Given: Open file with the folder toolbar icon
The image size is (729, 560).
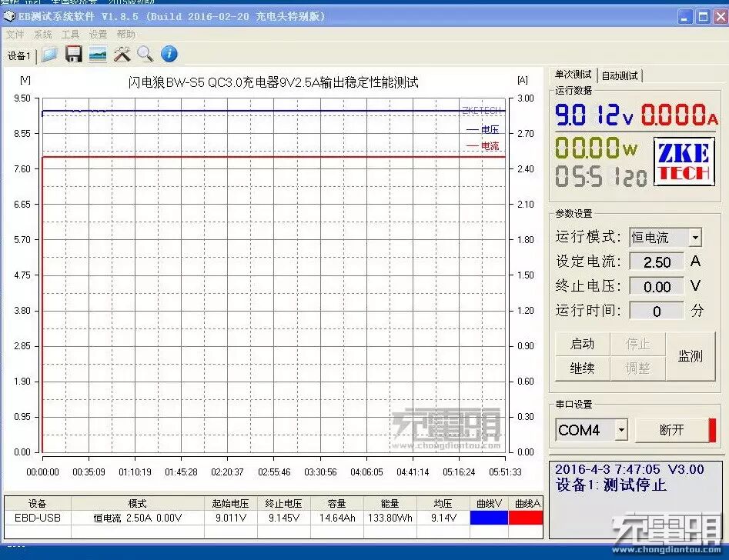Looking at the screenshot, I should [x=49, y=55].
